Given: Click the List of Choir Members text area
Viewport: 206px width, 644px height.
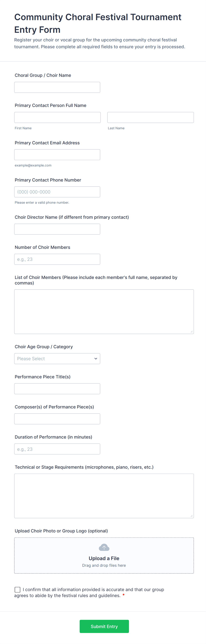Looking at the screenshot, I should pyautogui.click(x=104, y=311).
